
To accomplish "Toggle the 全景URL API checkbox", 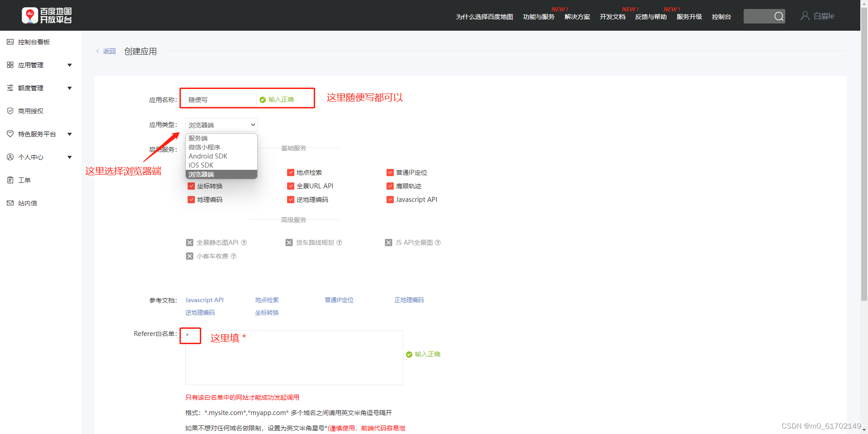I will [x=291, y=186].
